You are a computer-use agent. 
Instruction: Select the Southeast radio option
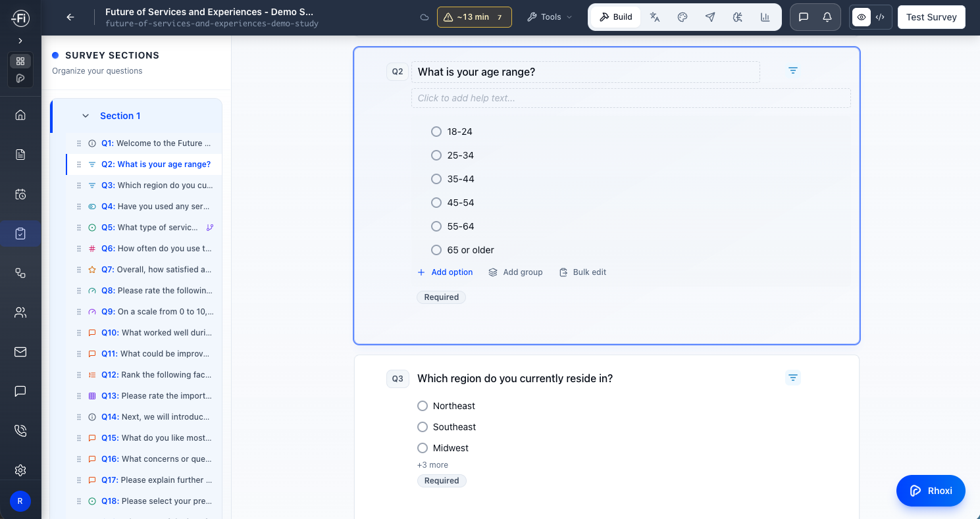423,427
